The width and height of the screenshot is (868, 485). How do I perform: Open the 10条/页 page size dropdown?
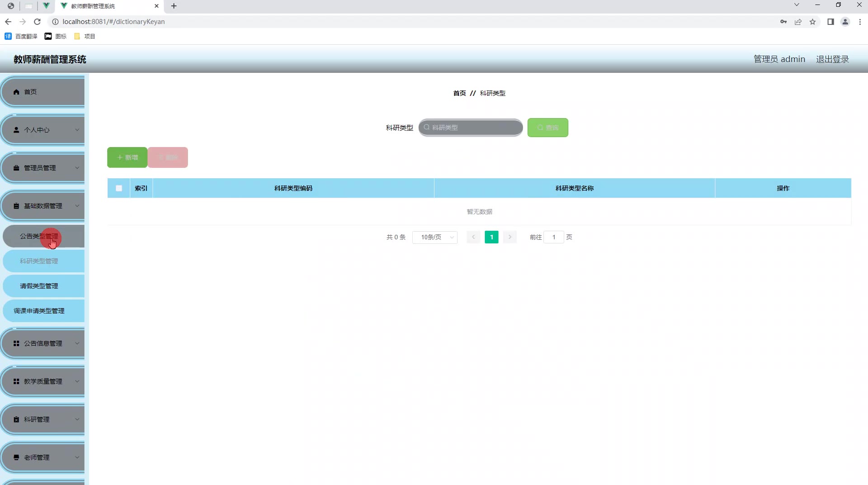point(435,237)
